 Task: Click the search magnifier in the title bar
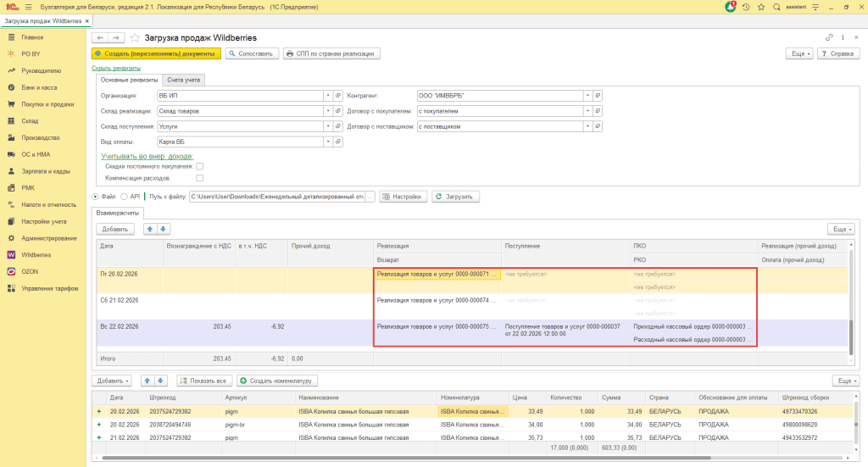tap(776, 7)
